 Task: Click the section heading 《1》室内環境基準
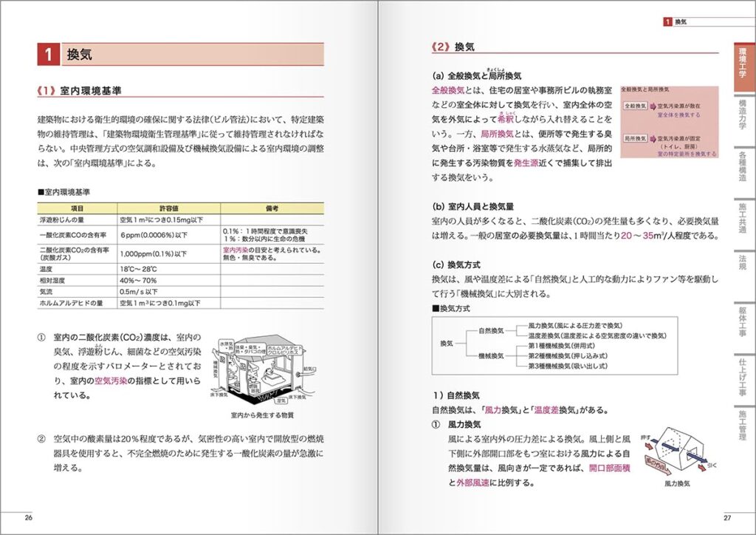[x=80, y=90]
